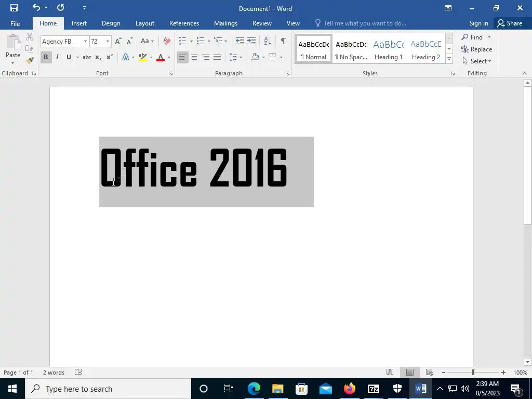Expand the font size dropdown showing 72
The width and height of the screenshot is (532, 399).
pos(108,42)
